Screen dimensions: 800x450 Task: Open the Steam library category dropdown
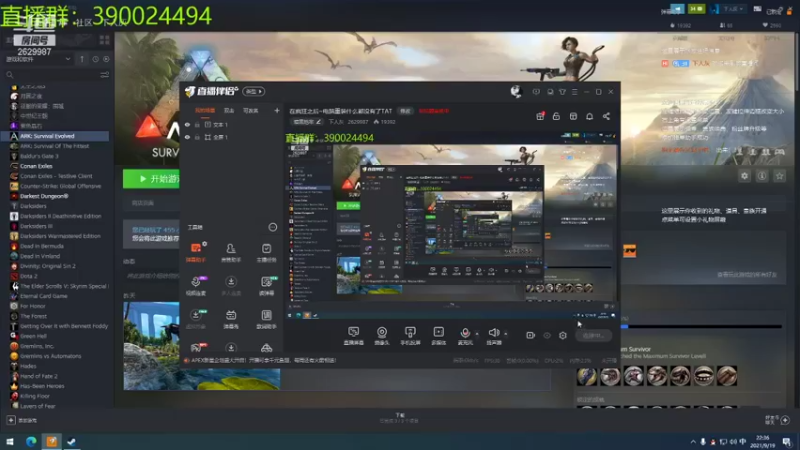tap(38, 59)
